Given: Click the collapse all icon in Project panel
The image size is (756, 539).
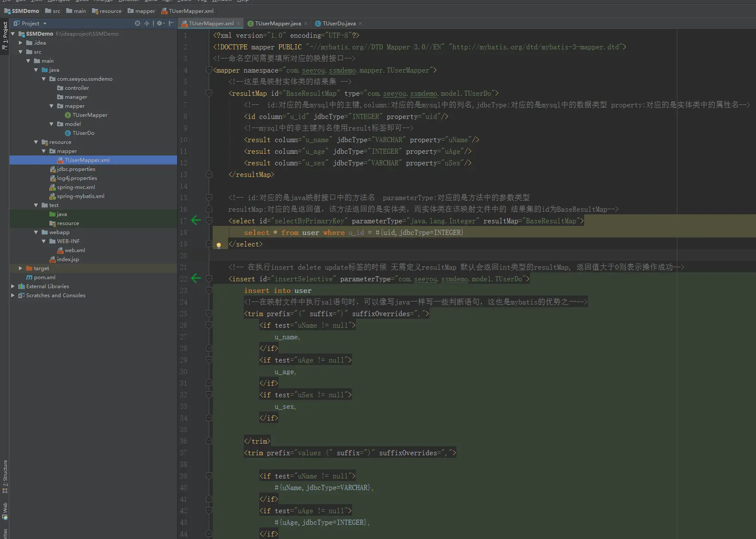Looking at the screenshot, I should tap(147, 23).
